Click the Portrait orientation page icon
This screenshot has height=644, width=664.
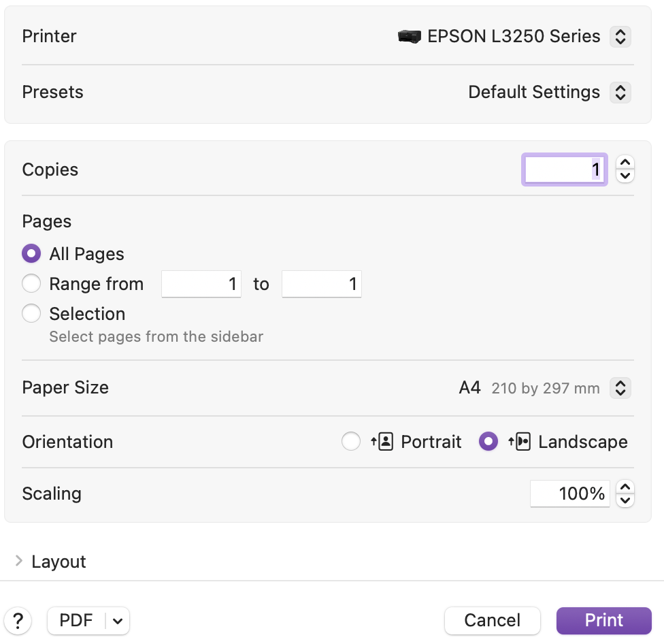[382, 442]
